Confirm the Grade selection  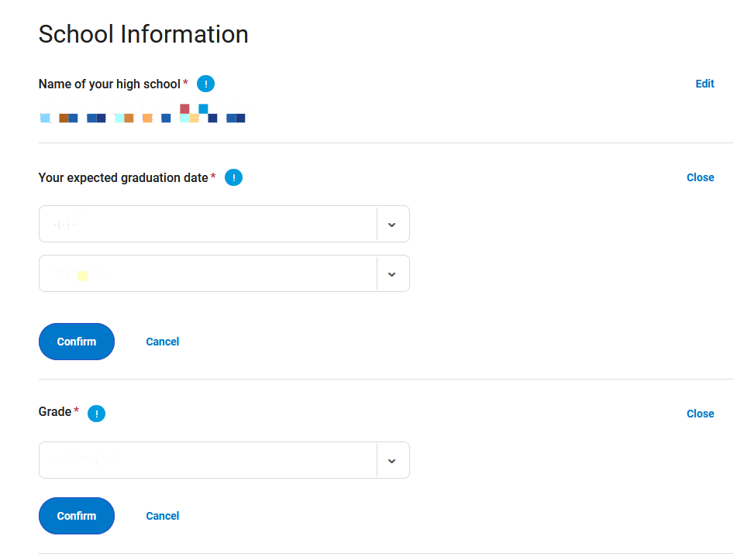coord(77,516)
